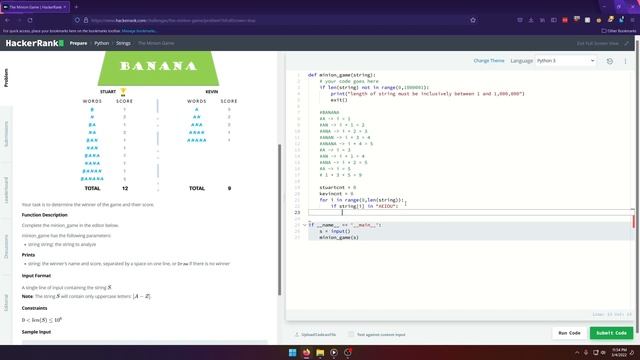Click Submit Code button
The width and height of the screenshot is (640, 360).
coord(611,333)
